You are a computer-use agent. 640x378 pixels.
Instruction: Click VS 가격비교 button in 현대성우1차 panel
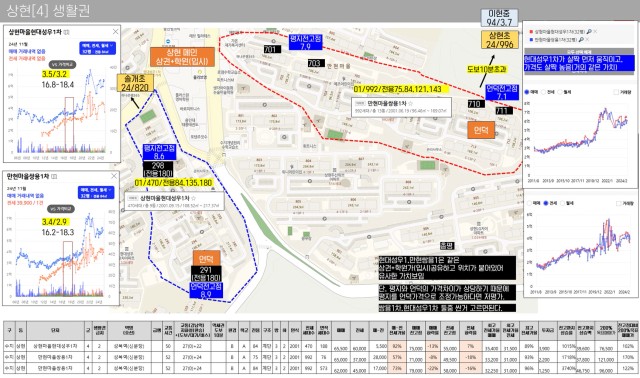(62, 64)
